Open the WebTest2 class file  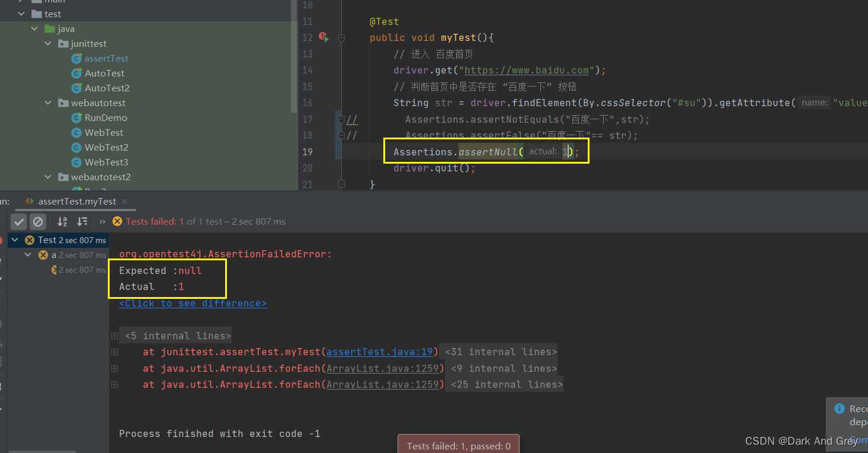107,148
